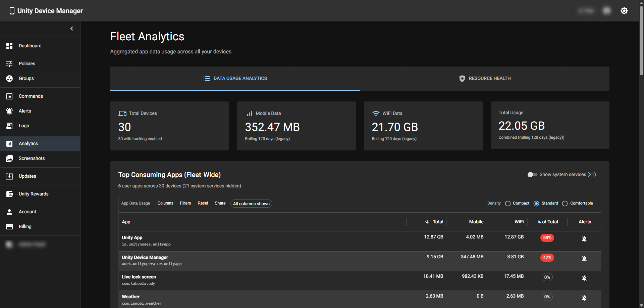Go to the Groups page
The image size is (644, 308).
coord(40,78)
